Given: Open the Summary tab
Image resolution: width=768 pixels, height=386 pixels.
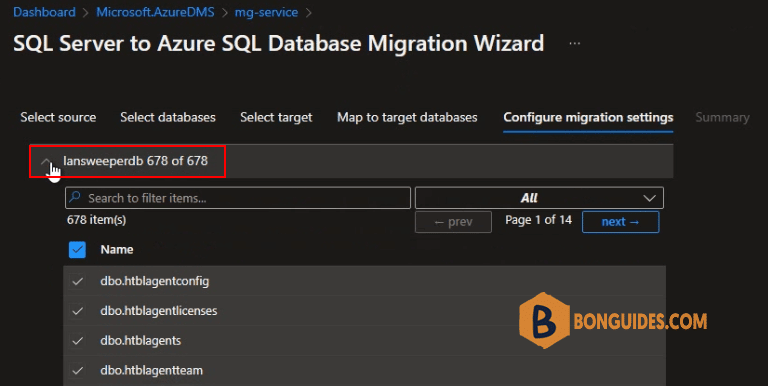Looking at the screenshot, I should click(x=722, y=118).
